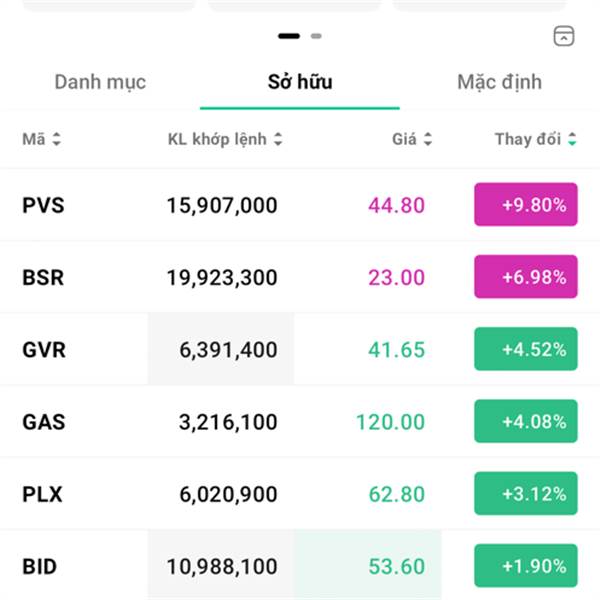Sort by Thay đổi column arrows
Screen dimensions: 600x600
[x=572, y=140]
